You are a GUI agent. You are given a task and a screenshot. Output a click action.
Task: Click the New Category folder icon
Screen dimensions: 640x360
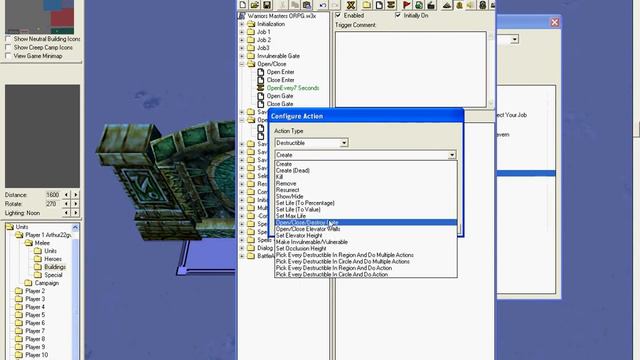367,5
